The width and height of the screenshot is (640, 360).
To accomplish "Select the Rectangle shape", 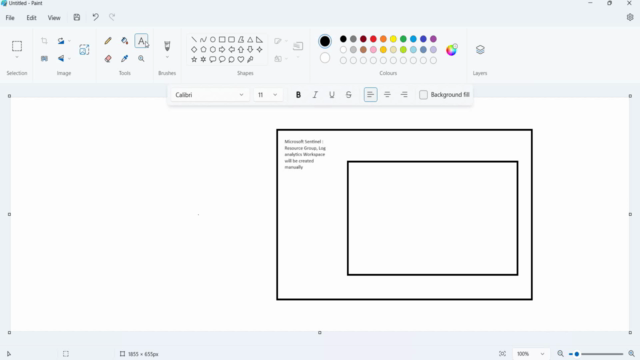I will [222, 40].
